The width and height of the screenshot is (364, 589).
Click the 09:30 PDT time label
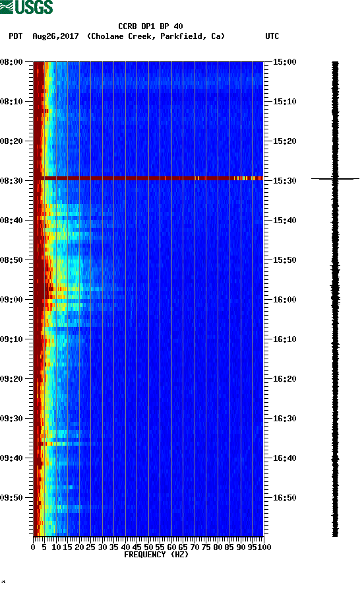tap(11, 419)
